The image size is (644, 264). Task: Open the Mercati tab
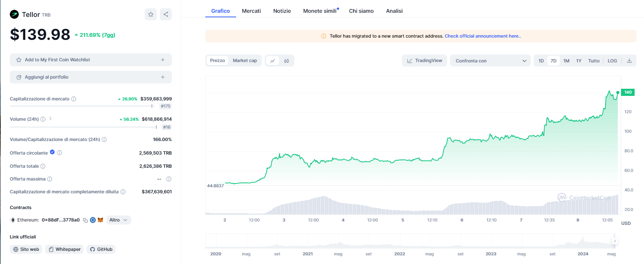tap(251, 11)
